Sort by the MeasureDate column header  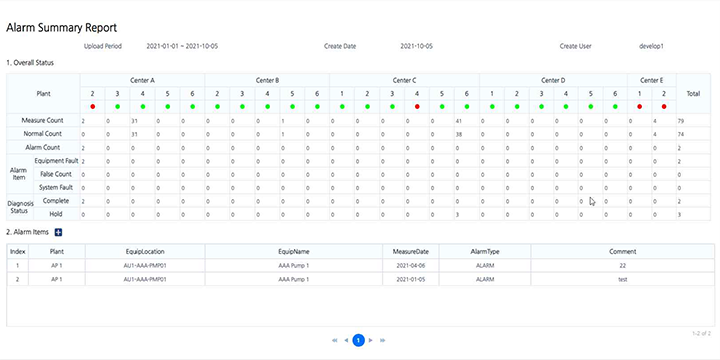(x=411, y=252)
